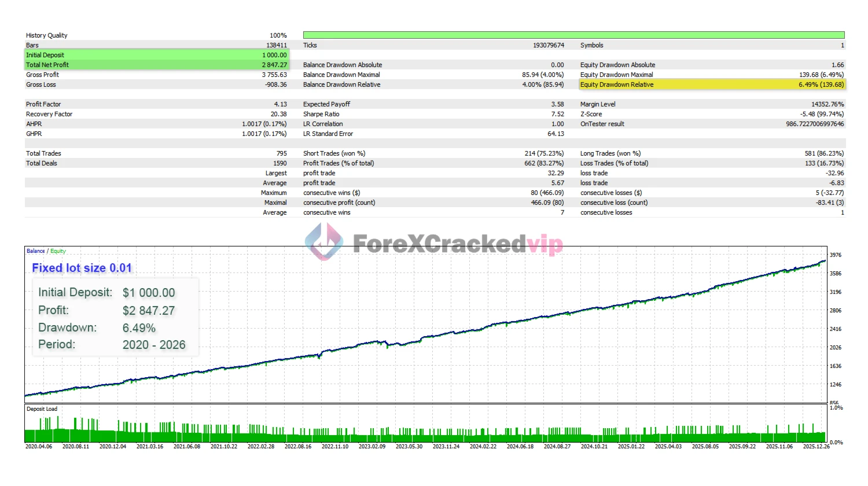Click the highlighted Initial Deposit row
The image size is (868, 486).
[x=156, y=55]
